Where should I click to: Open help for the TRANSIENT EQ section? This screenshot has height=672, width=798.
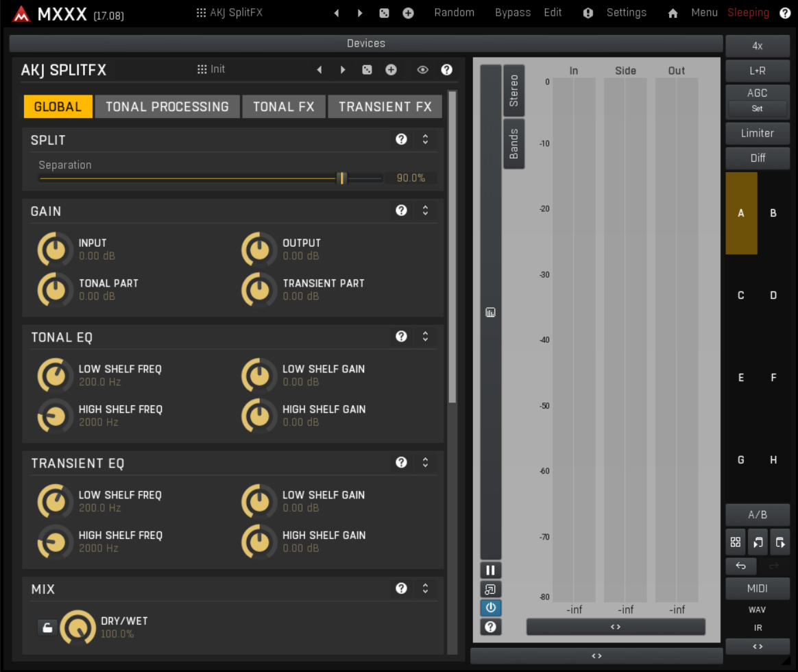(401, 462)
